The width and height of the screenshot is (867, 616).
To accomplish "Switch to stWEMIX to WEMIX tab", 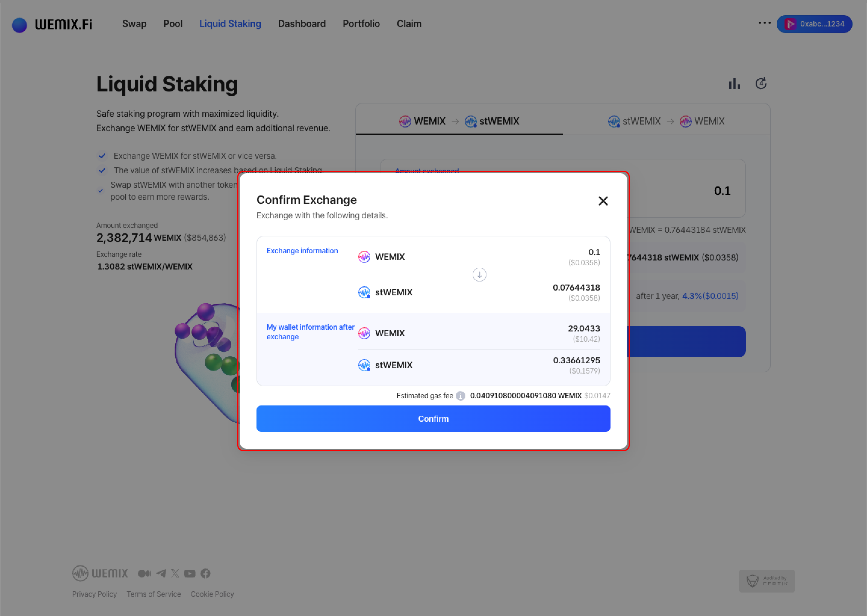I will (x=666, y=122).
